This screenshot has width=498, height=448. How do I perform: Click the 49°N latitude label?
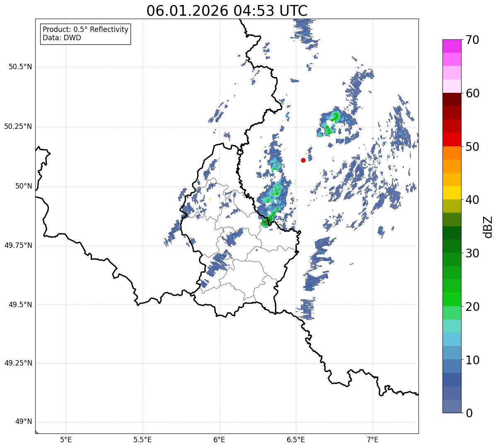click(24, 422)
